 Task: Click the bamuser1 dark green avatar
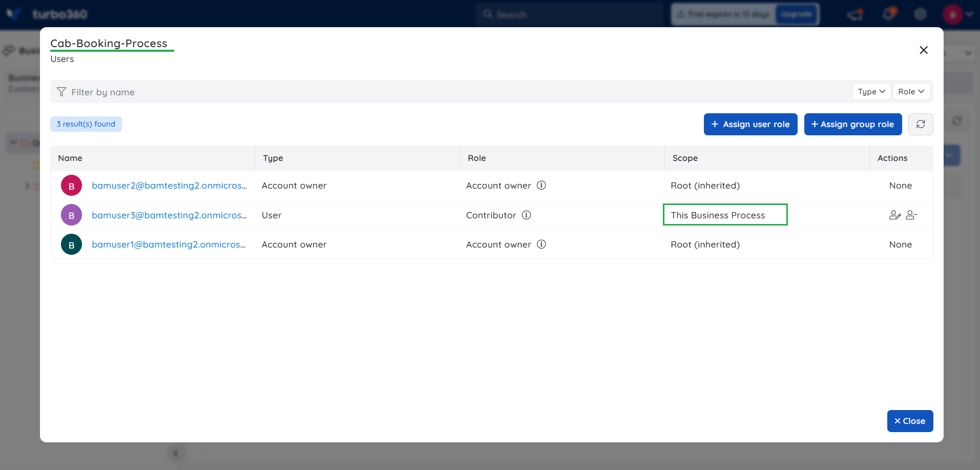[x=72, y=244]
